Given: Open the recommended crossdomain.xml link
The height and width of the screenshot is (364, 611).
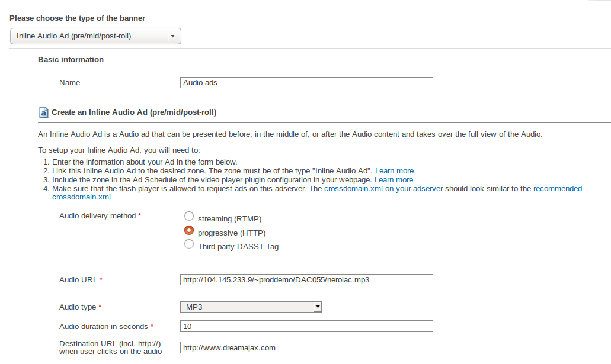Looking at the screenshot, I should click(x=557, y=189).
